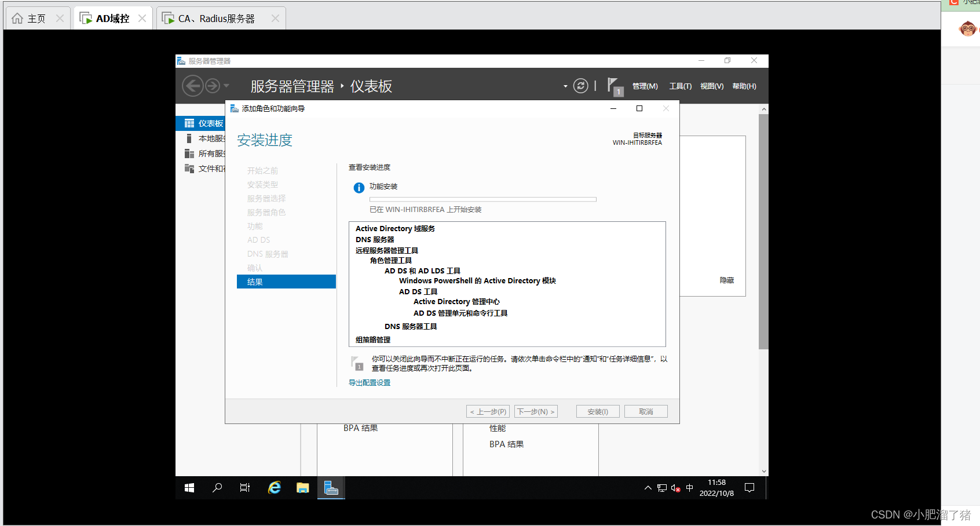Click the monkey avatar icon at top right

point(967,28)
